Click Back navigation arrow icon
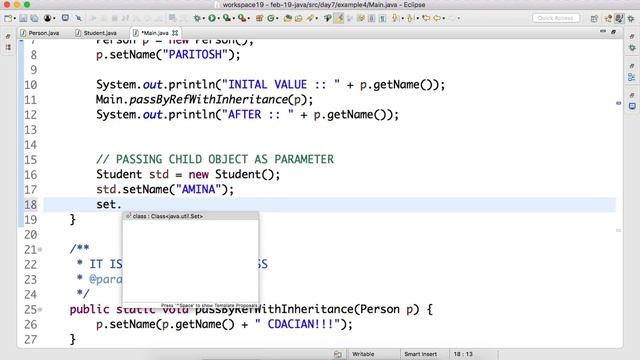This screenshot has width=640, height=360. (437, 18)
